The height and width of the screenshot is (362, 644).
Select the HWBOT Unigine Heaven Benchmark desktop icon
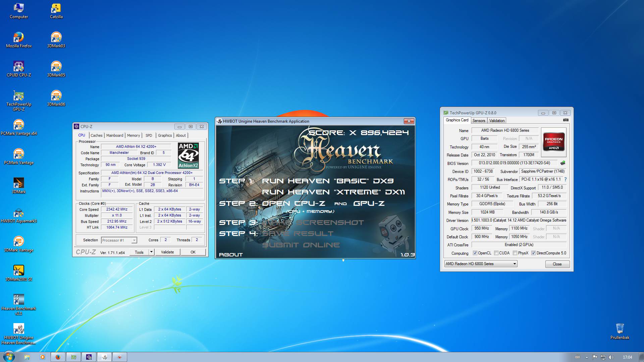[x=19, y=334]
